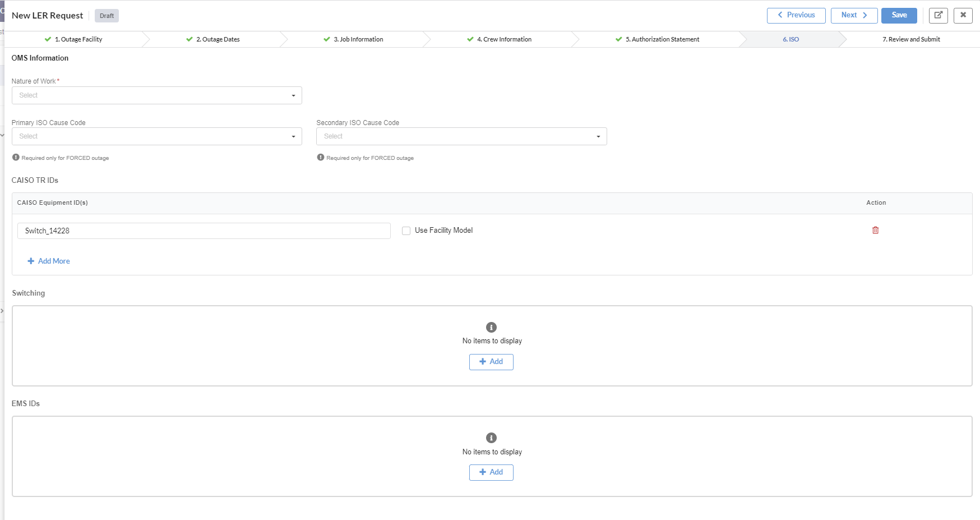This screenshot has width=980, height=520.
Task: Click the info icon in Switching panel
Action: click(x=491, y=327)
